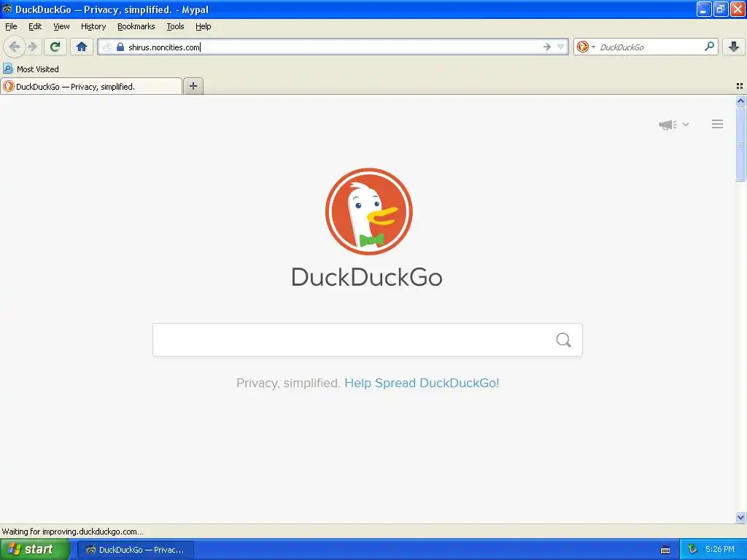The image size is (747, 560).
Task: Open the Downloads arrow button
Action: pos(734,47)
